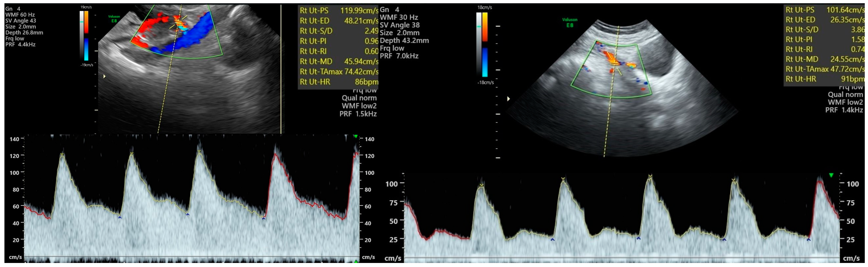Click first blue end-diastolic caret on right waveform

[x=552, y=240]
